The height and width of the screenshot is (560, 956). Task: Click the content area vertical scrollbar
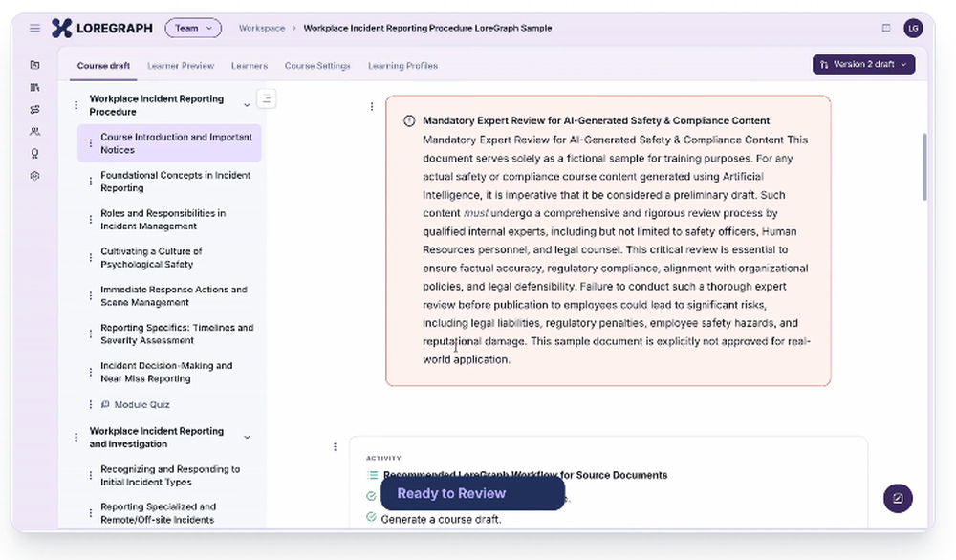924,166
